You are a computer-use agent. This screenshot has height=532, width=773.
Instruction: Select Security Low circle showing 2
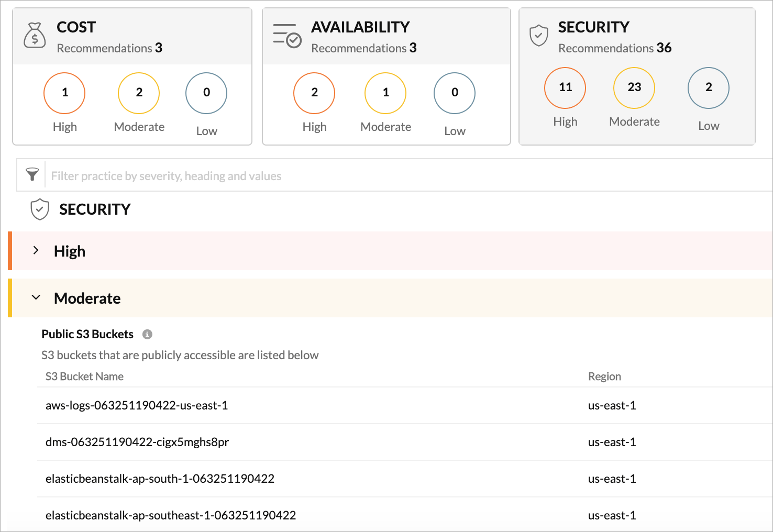pos(708,88)
